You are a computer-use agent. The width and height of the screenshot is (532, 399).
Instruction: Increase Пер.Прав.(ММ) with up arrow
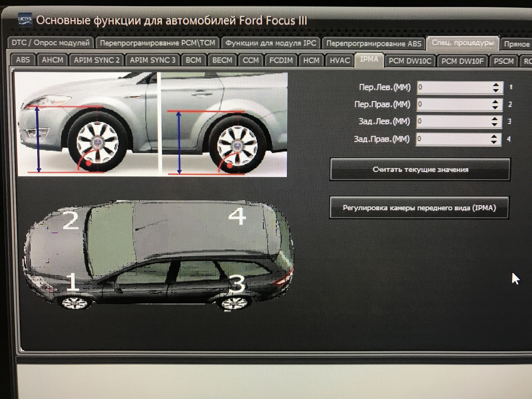[x=495, y=102]
